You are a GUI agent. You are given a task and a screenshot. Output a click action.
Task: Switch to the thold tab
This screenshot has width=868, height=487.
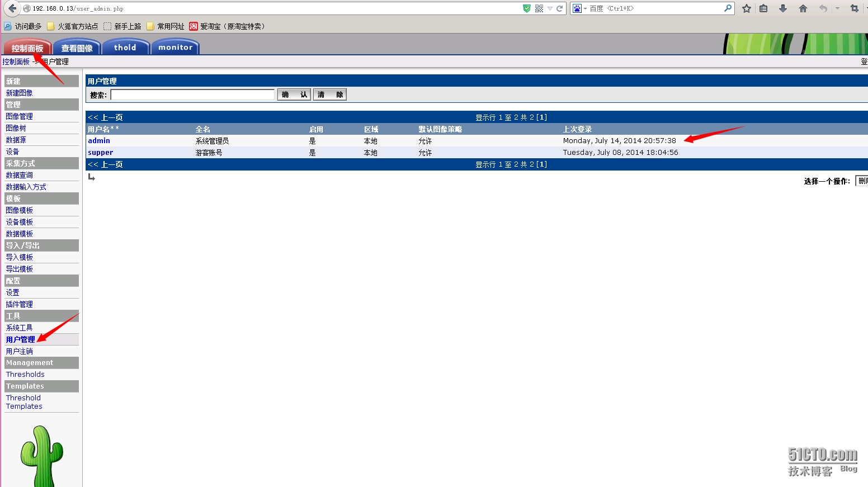click(125, 48)
